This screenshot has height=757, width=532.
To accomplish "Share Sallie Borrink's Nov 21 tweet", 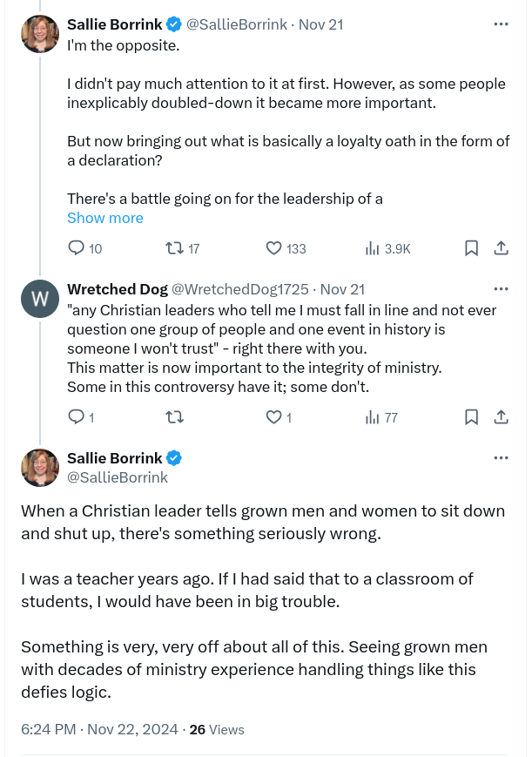I will (x=501, y=248).
